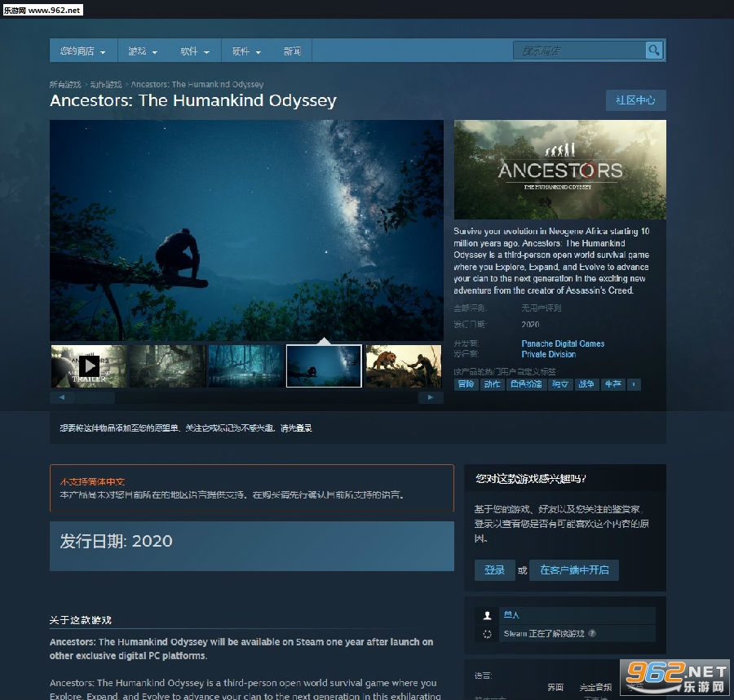The image size is (734, 700).
Task: Click 在客户端中开启 button
Action: pos(574,570)
